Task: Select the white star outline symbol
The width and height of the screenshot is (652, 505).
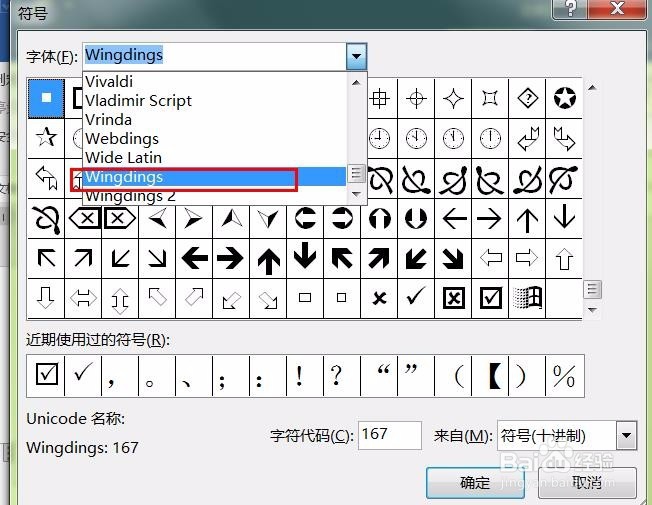Action: click(x=46, y=137)
